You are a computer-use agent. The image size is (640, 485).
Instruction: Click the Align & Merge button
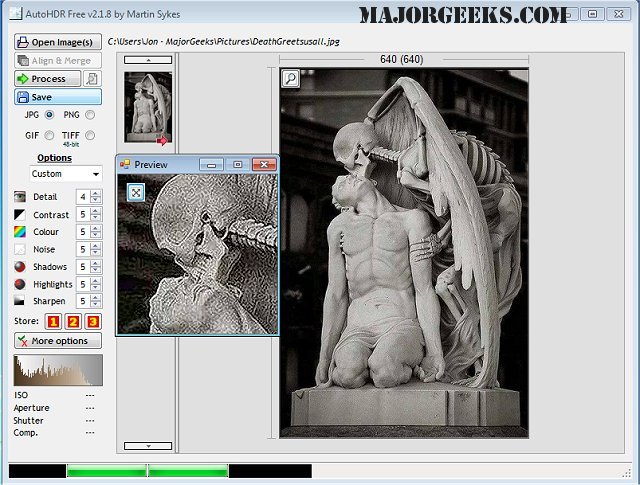58,60
